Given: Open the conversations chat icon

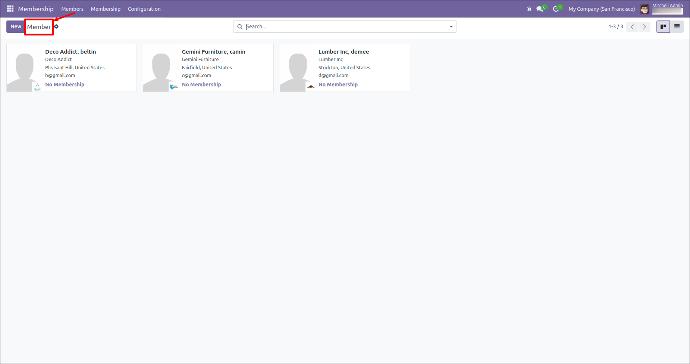Looking at the screenshot, I should tap(541, 9).
